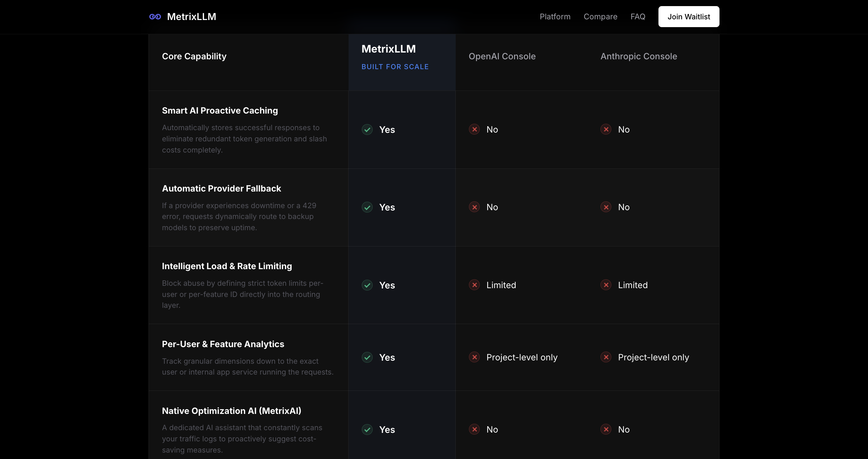Click the description starting 'A dedicated AI assistant'
The image size is (868, 459).
(x=242, y=439)
